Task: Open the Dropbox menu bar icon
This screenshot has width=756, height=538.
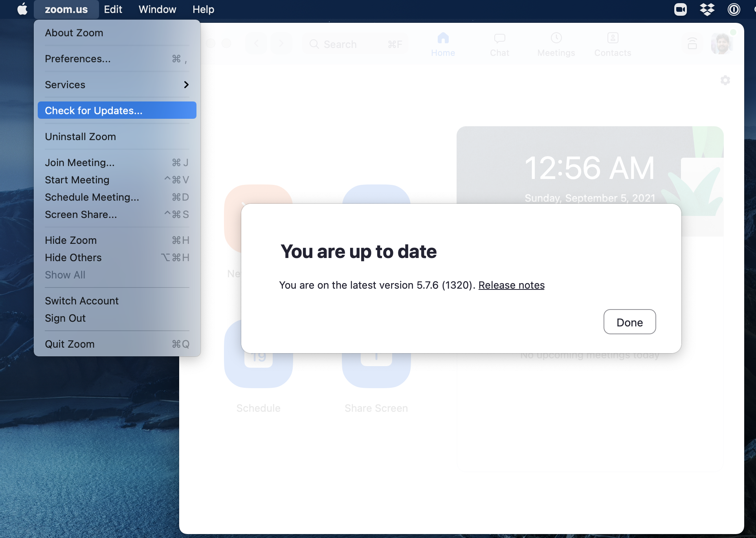Action: coord(707,9)
